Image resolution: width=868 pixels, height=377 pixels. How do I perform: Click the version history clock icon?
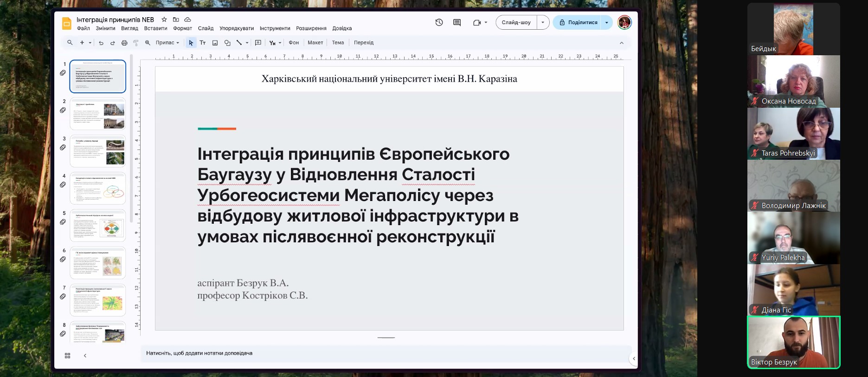tap(439, 22)
